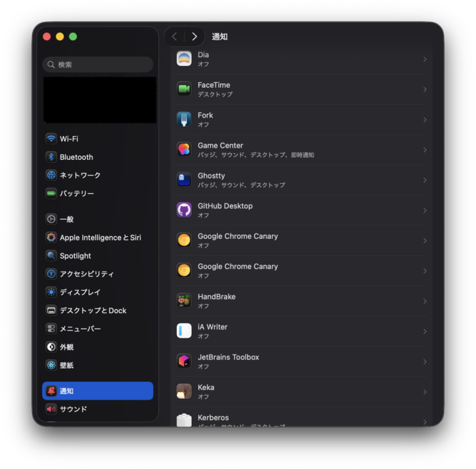Open Apple Intelligence と Siri settings

(100, 238)
